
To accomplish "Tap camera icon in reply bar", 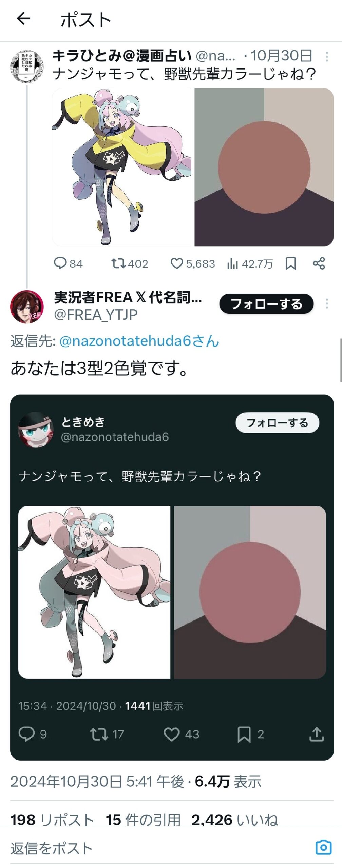I will [323, 848].
